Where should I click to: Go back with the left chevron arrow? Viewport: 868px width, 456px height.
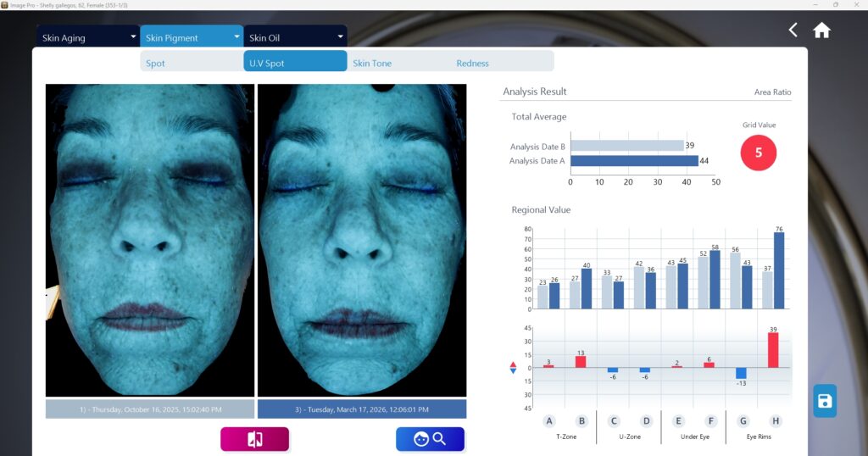(x=793, y=30)
